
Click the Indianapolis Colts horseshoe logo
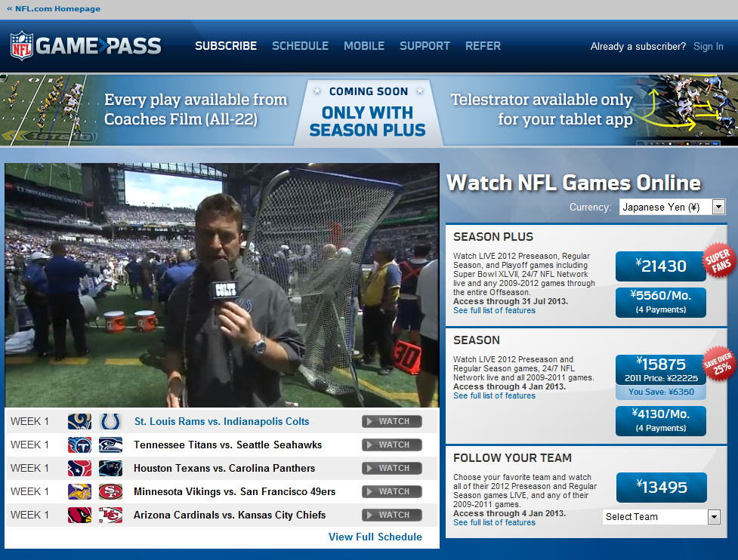(110, 421)
